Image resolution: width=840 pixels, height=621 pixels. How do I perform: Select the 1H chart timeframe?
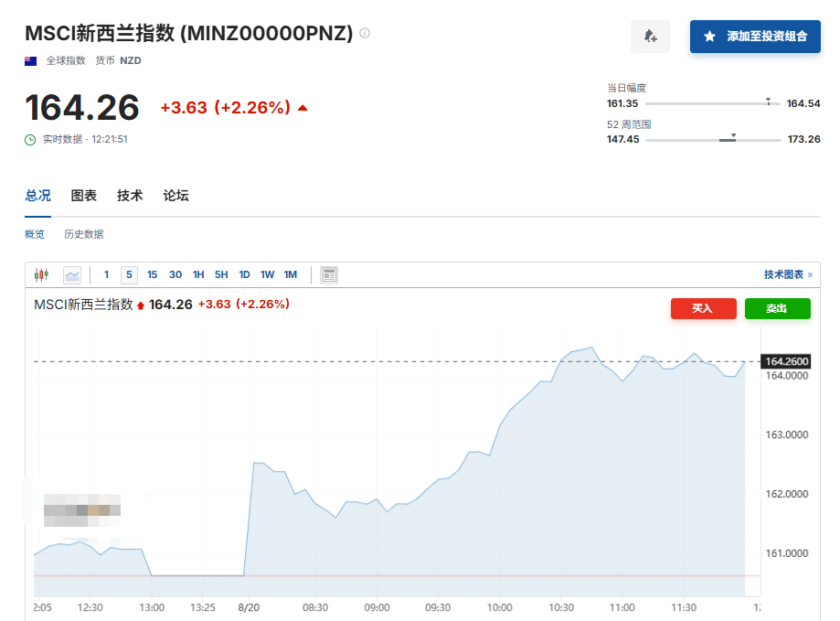pos(197,274)
